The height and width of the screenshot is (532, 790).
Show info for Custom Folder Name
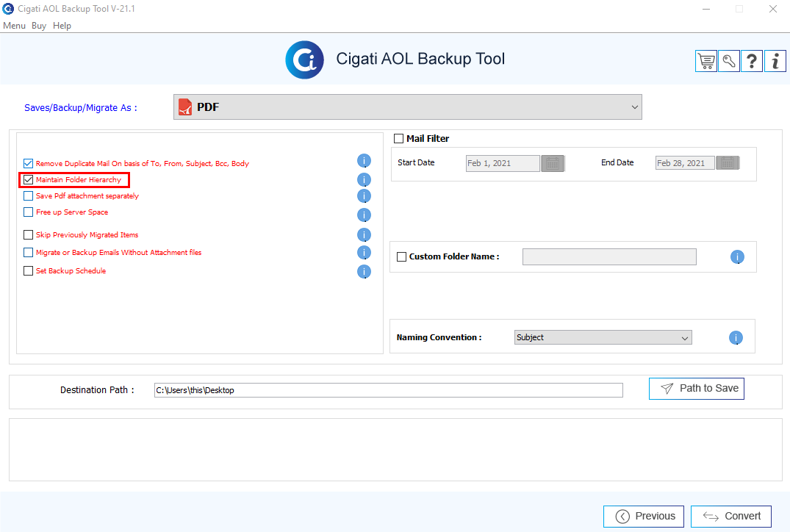[737, 257]
